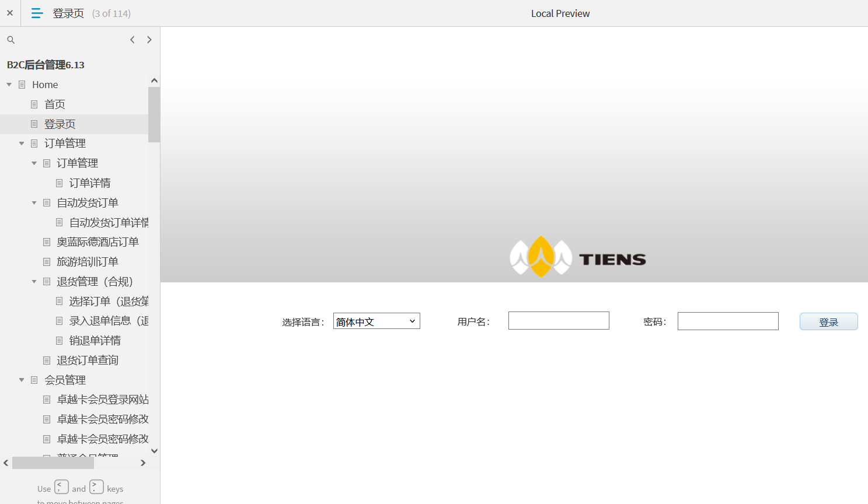
Task: Open the 自动发货订单详情 page
Action: [x=109, y=223]
